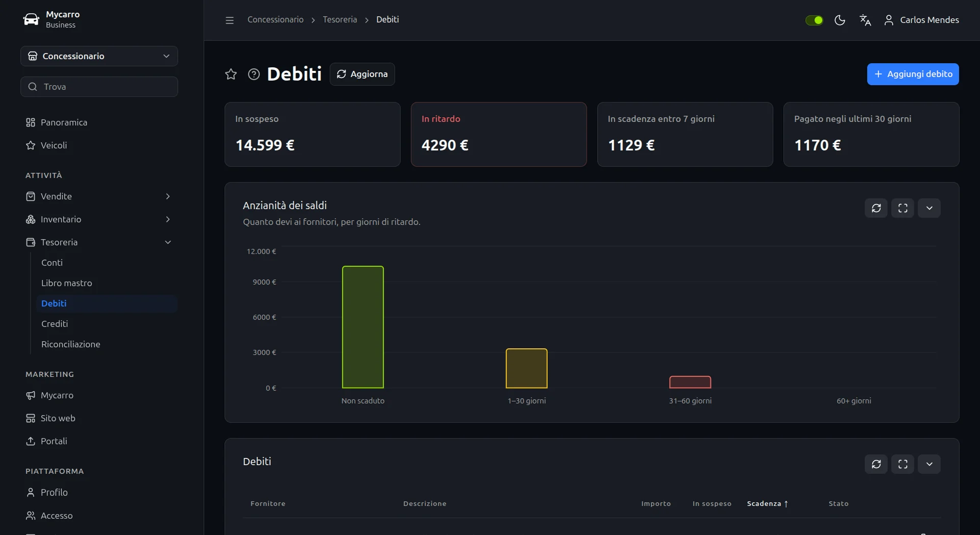This screenshot has width=980, height=535.
Task: Open the Carlos Mendes user menu
Action: [x=921, y=20]
